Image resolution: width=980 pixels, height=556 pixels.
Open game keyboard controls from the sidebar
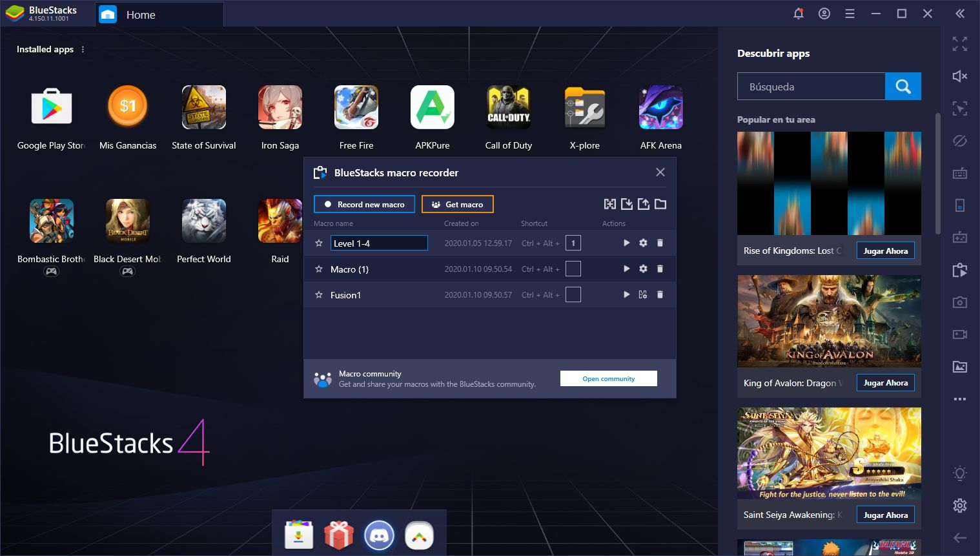tap(960, 173)
